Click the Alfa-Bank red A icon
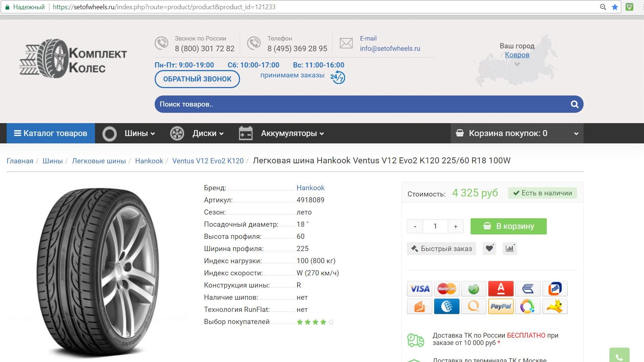The height and width of the screenshot is (362, 644). [501, 289]
